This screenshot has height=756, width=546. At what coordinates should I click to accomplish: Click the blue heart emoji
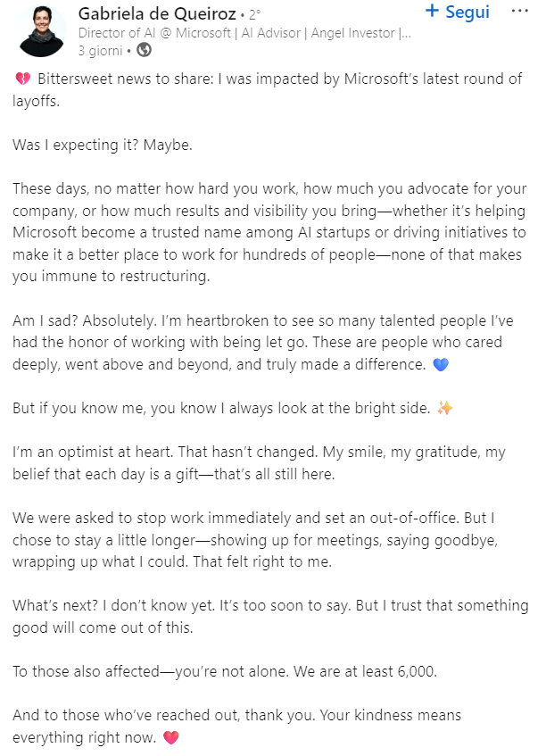point(439,365)
